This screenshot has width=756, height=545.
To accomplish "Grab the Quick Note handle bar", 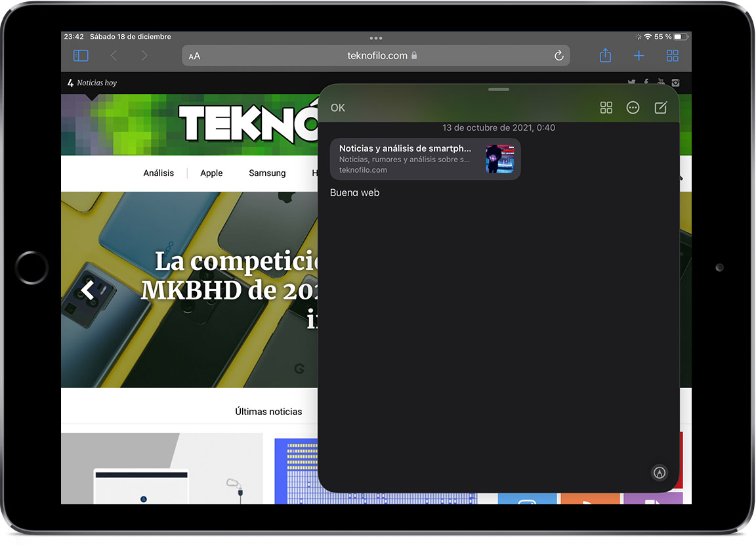I will pos(499,89).
